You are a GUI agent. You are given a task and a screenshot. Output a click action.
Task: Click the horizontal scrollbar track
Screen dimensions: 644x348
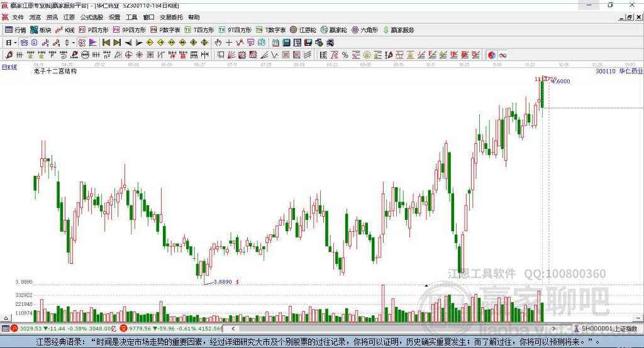tap(394, 329)
